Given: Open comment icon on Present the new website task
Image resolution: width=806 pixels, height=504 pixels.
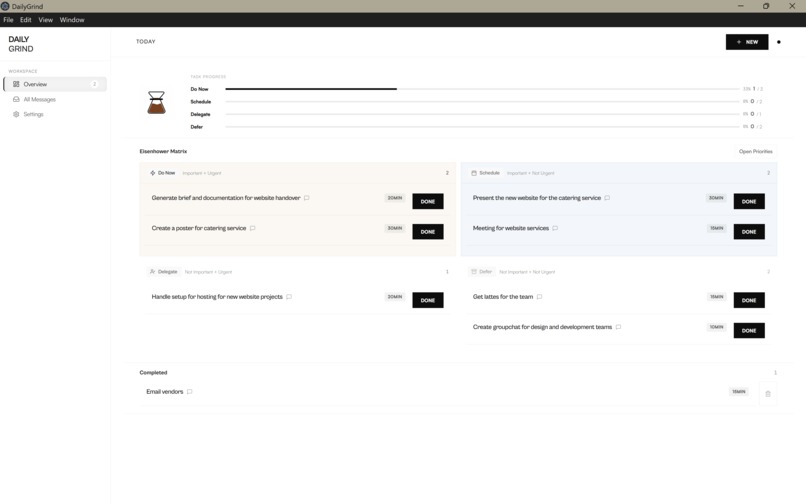Looking at the screenshot, I should coord(607,198).
